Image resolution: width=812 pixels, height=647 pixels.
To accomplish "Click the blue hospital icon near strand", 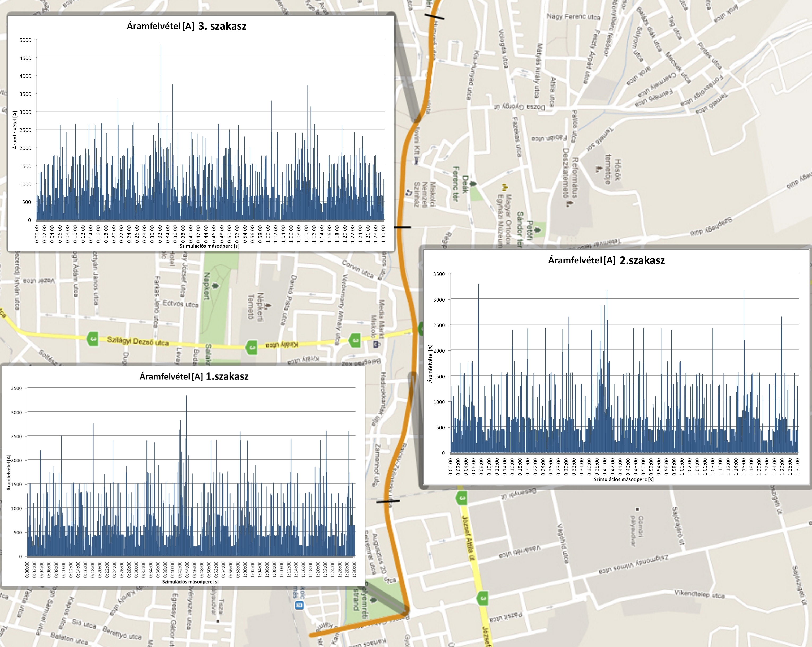I will point(299,605).
